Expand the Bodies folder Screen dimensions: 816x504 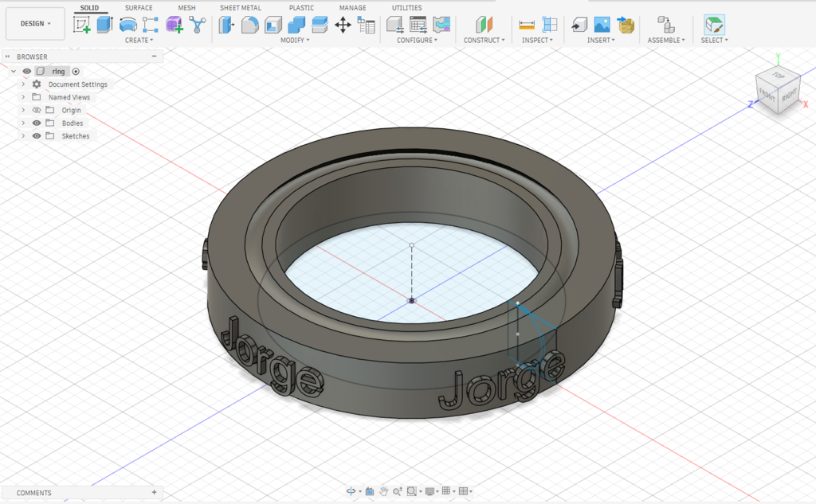(23, 123)
